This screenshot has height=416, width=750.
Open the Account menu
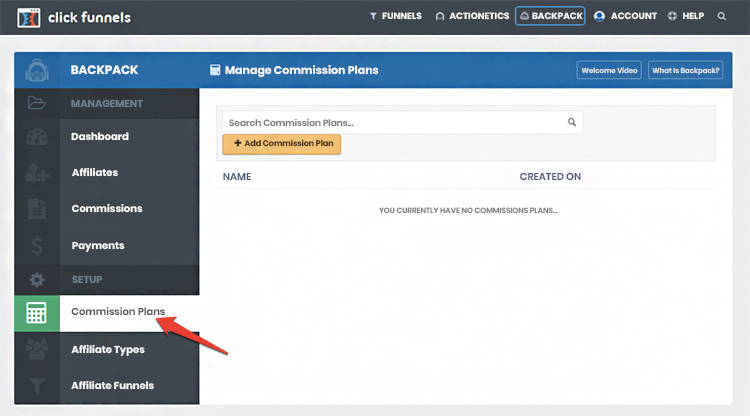pyautogui.click(x=625, y=17)
